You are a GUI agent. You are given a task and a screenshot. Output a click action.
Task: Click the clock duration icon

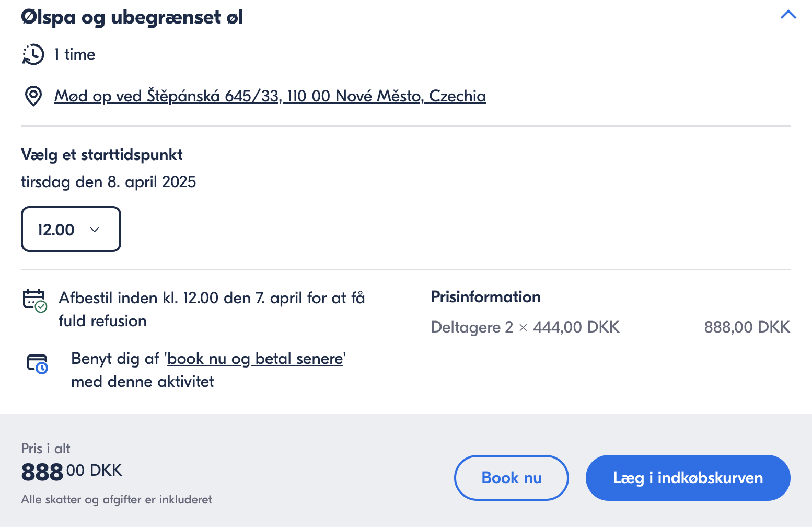tap(33, 54)
